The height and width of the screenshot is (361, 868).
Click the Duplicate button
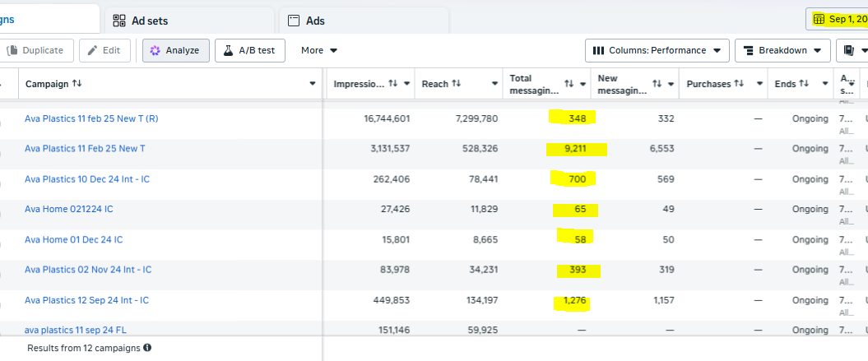point(36,50)
